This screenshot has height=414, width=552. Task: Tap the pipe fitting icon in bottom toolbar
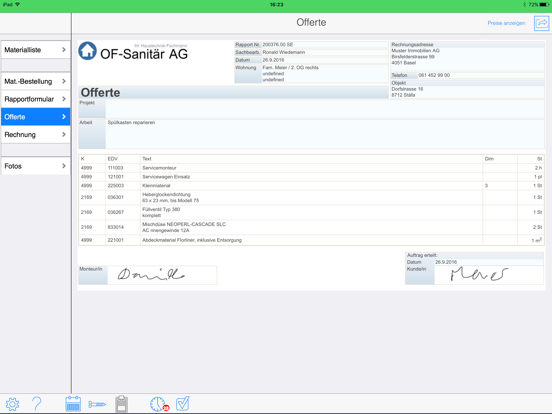pos(97,404)
